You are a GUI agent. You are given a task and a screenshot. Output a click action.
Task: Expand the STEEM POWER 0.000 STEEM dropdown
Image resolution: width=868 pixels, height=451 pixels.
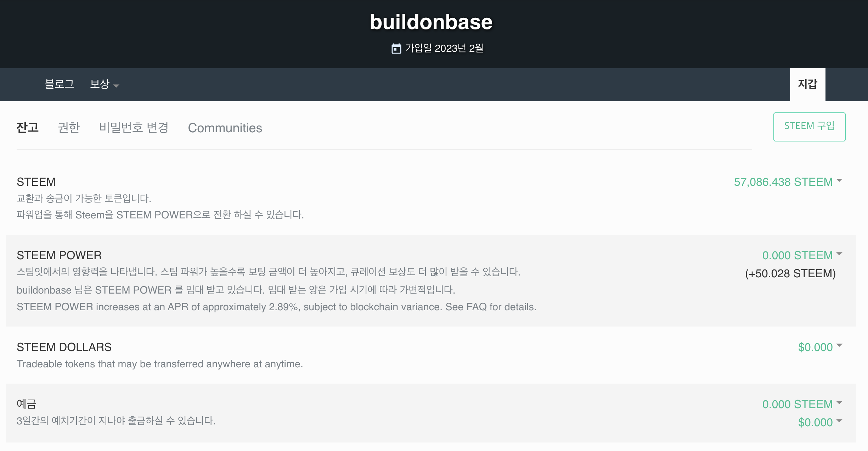(802, 255)
